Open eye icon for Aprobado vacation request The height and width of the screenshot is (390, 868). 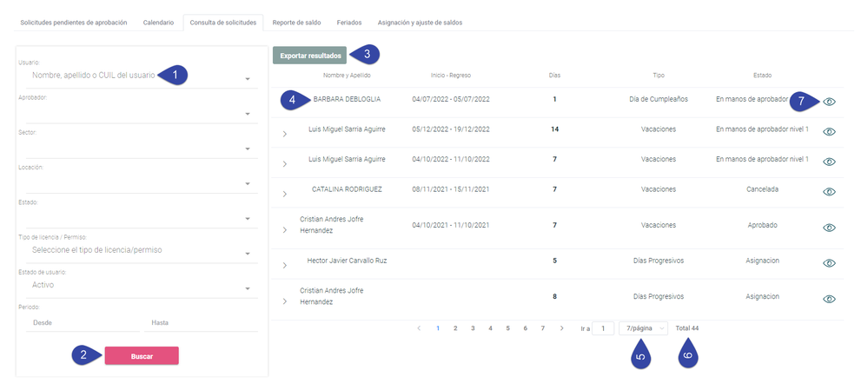pyautogui.click(x=829, y=228)
